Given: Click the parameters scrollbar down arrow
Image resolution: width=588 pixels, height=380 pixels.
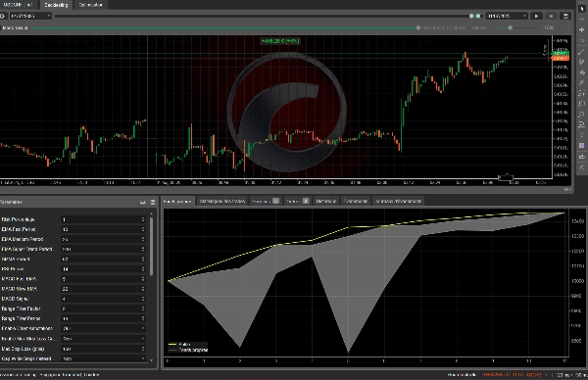Looking at the screenshot, I should coord(152,360).
